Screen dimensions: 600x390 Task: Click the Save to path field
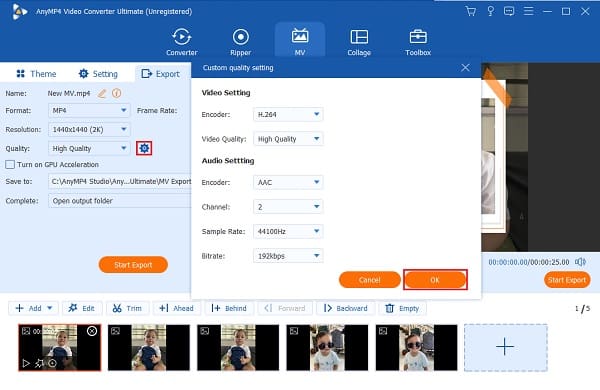(120, 181)
